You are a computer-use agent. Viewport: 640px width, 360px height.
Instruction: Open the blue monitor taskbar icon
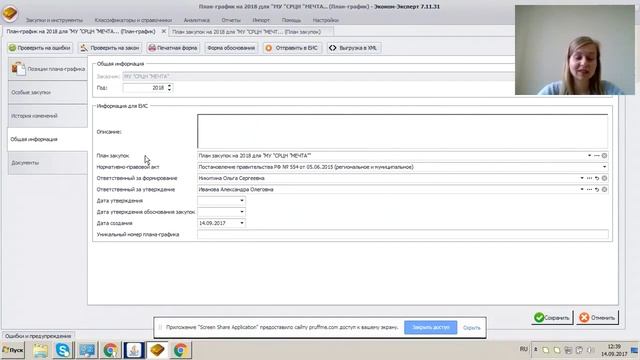click(x=87, y=350)
